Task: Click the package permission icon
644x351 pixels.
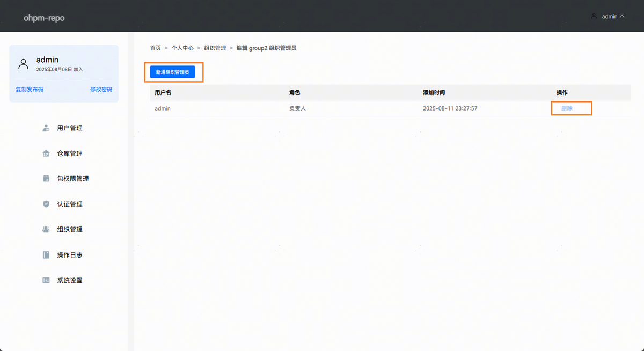Action: click(46, 179)
